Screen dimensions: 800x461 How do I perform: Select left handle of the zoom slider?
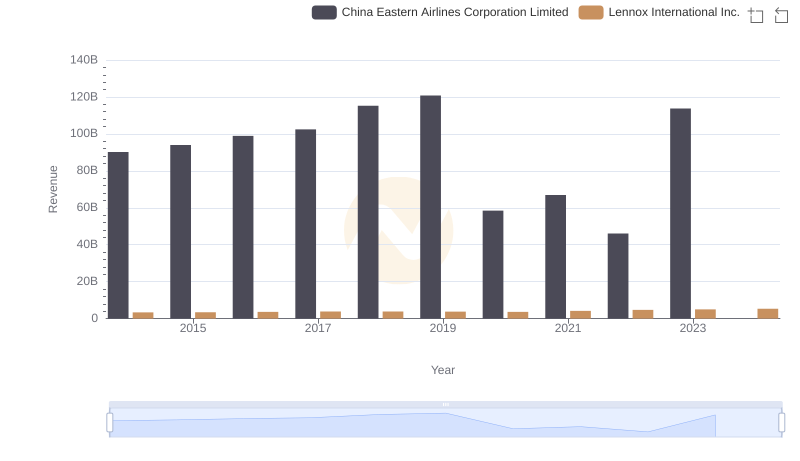110,423
